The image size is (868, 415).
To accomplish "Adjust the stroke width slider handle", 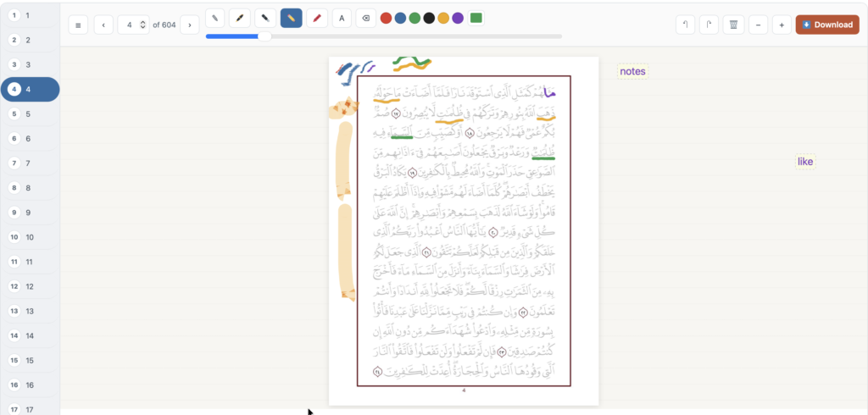I will (265, 36).
